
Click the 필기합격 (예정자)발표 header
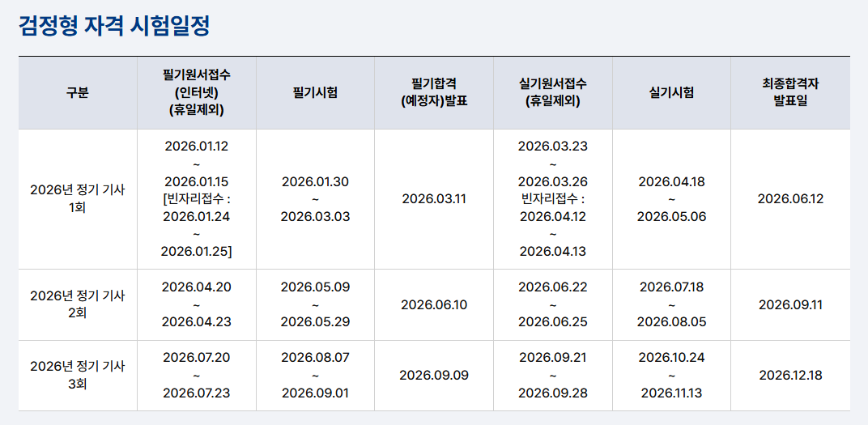click(x=434, y=93)
